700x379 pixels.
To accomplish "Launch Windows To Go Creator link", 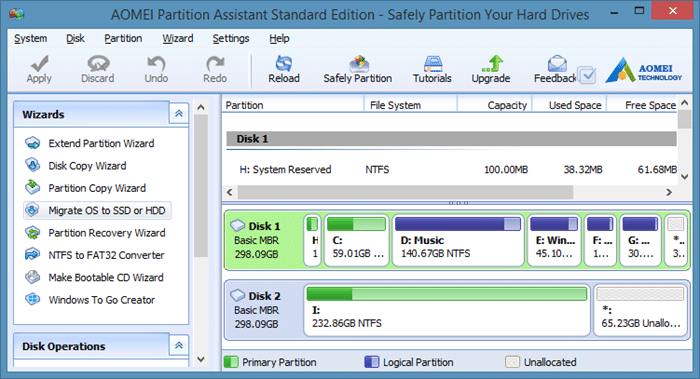I will (x=102, y=300).
